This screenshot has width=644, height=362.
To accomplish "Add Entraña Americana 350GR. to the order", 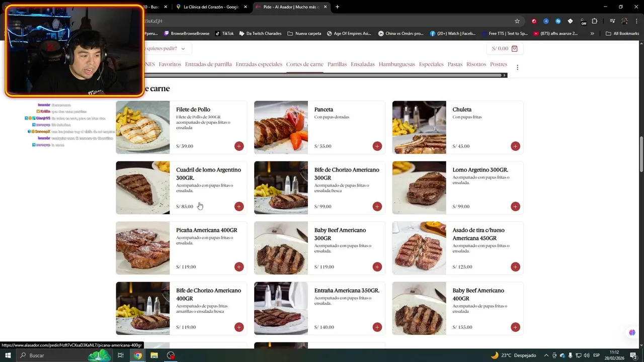I will point(377,327).
